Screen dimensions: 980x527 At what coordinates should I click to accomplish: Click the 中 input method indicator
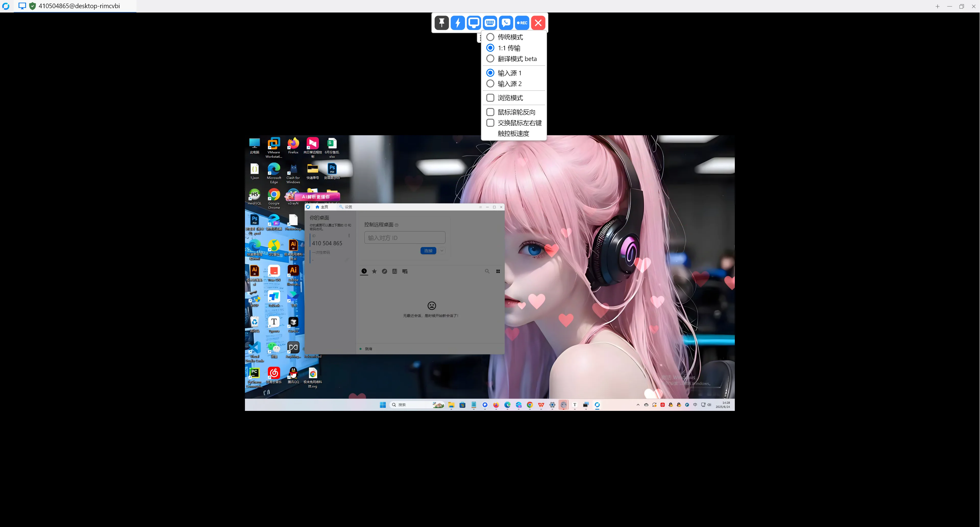[x=695, y=405]
